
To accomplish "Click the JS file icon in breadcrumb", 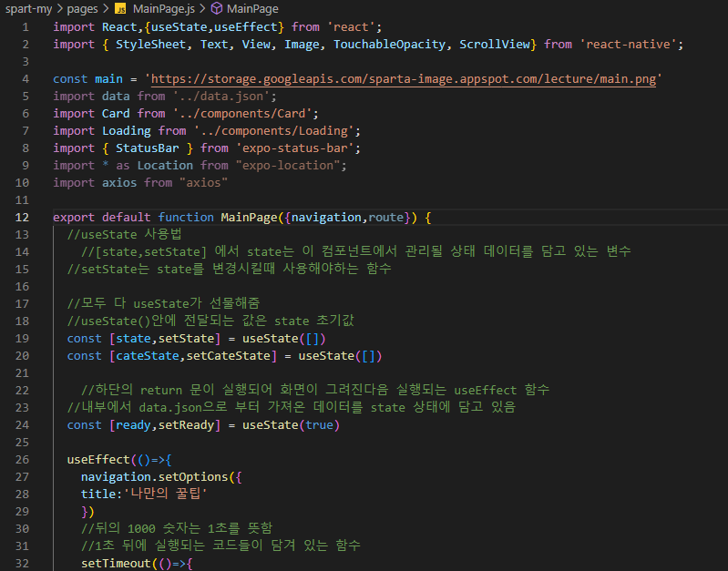I will (120, 9).
